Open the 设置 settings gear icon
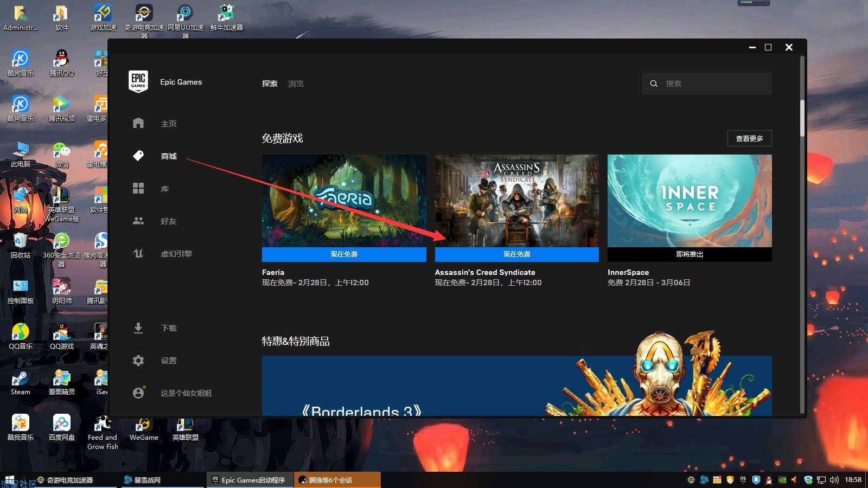 (138, 360)
